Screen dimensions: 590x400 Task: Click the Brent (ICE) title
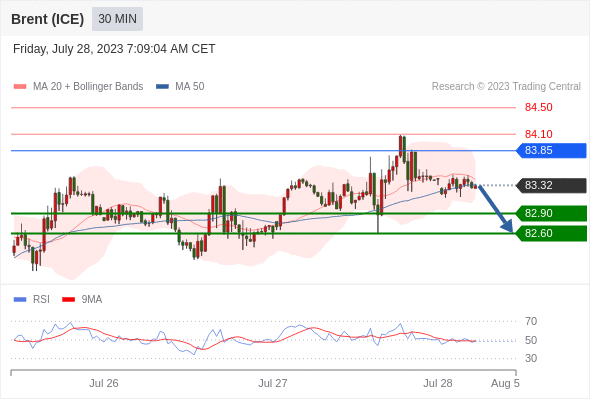point(47,19)
